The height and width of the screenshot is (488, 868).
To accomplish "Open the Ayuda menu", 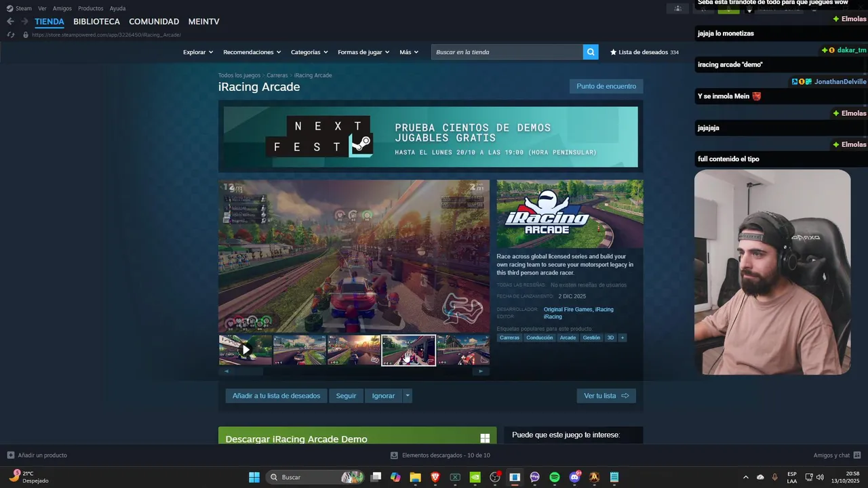I will click(x=117, y=8).
